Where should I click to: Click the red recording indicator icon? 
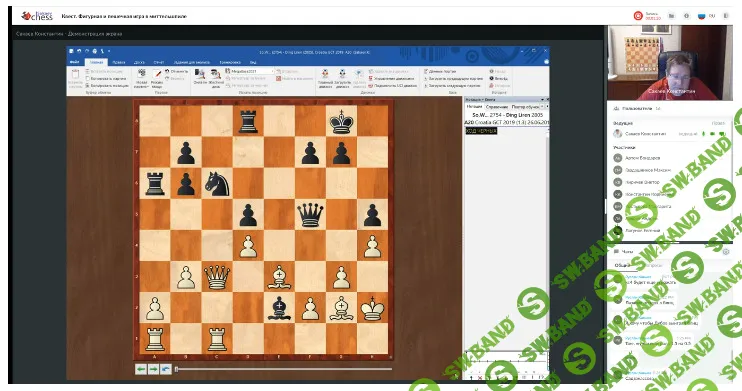(638, 16)
